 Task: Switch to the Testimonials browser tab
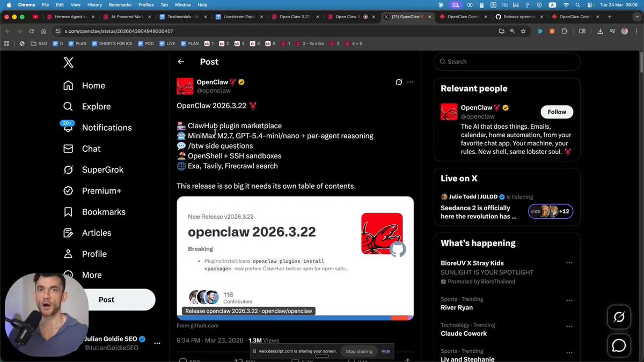pos(182,17)
